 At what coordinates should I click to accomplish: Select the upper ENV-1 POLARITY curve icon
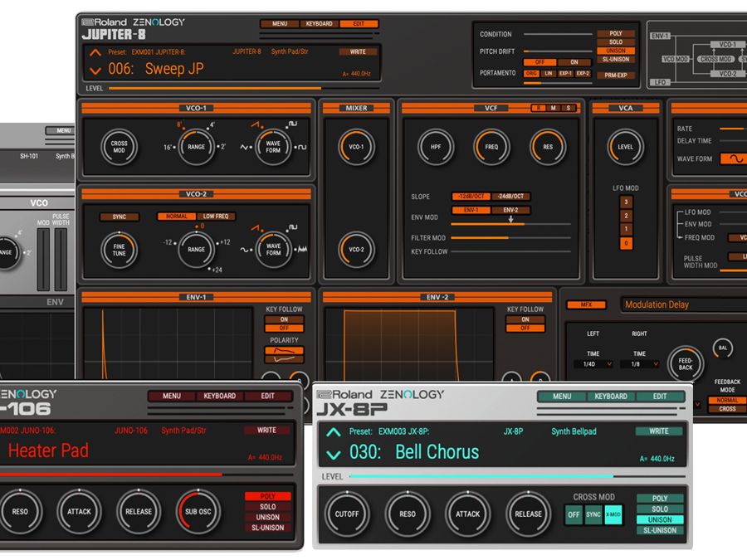(x=284, y=351)
